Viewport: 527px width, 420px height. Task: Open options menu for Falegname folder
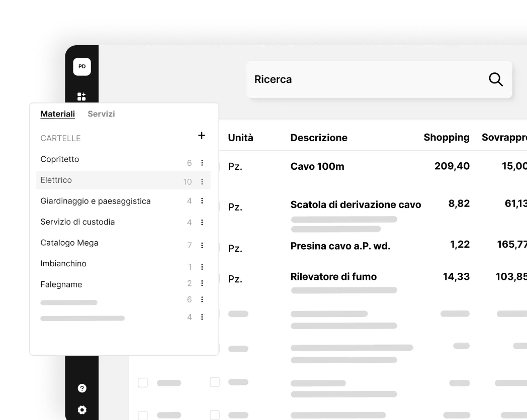click(202, 283)
